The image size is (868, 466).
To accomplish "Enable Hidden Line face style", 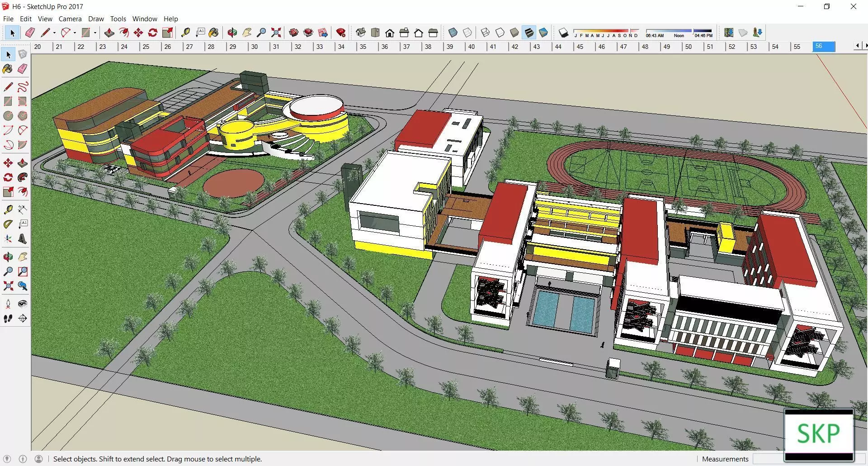I will (500, 33).
